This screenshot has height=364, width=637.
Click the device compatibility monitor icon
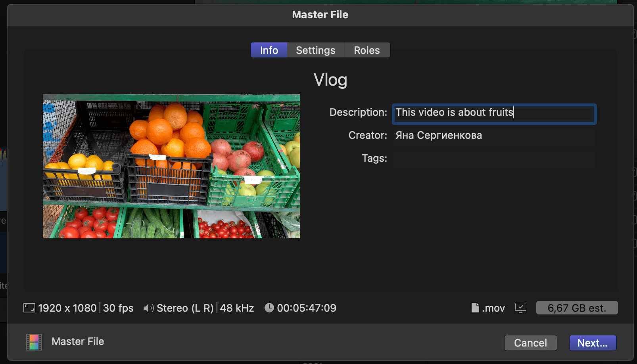pos(520,308)
